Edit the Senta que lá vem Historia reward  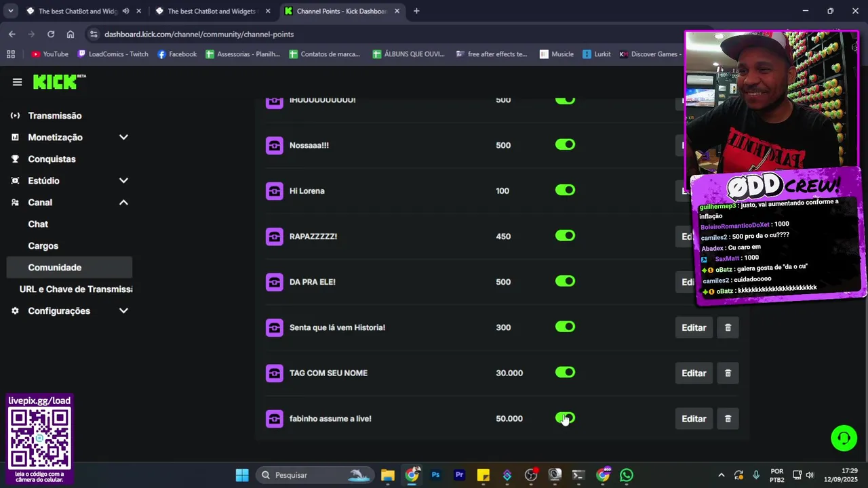coord(694,327)
